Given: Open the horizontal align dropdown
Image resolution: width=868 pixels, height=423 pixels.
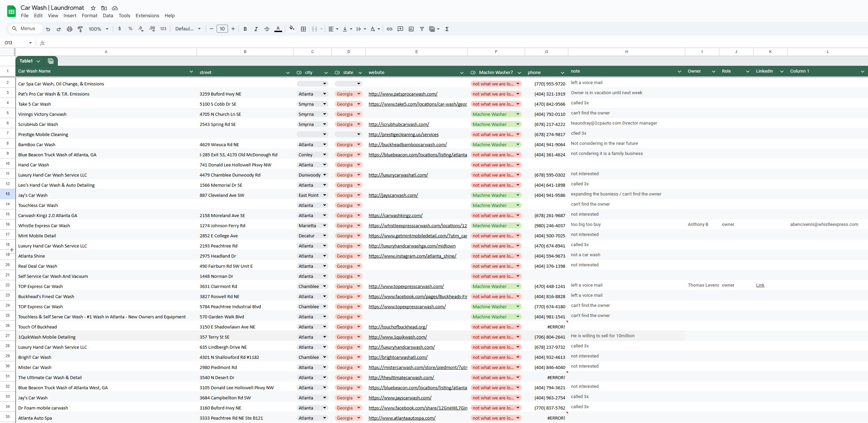Looking at the screenshot, I should pos(333,29).
